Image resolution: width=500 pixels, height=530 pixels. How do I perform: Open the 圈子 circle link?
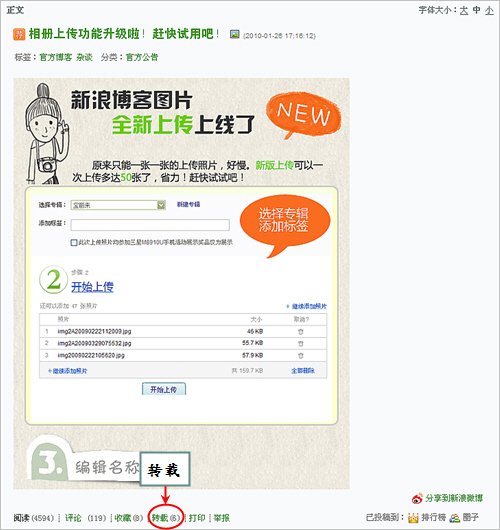[x=471, y=517]
